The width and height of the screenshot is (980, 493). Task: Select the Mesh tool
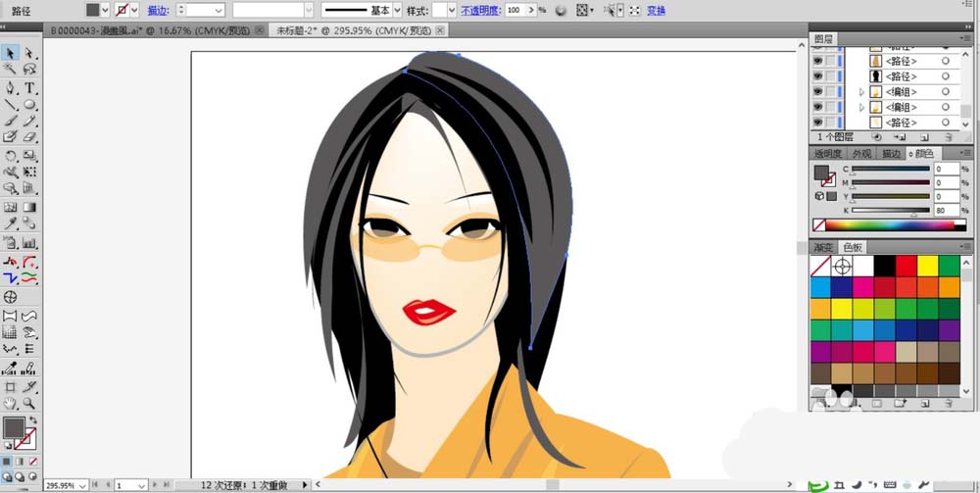[11, 207]
